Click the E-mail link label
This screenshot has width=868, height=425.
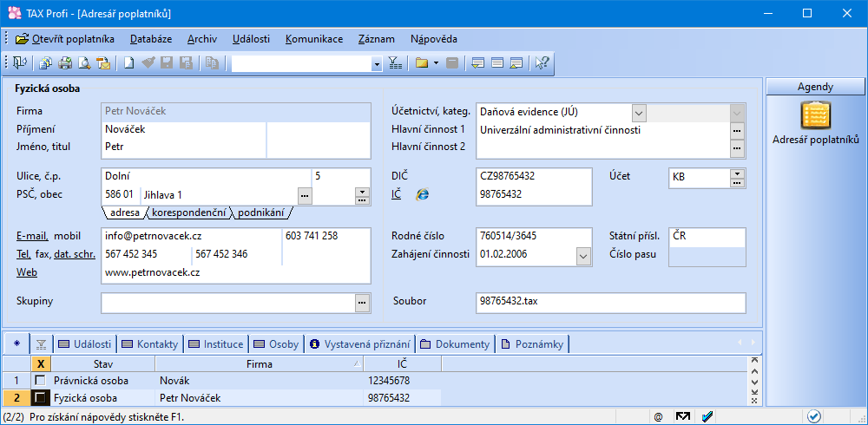coord(33,236)
